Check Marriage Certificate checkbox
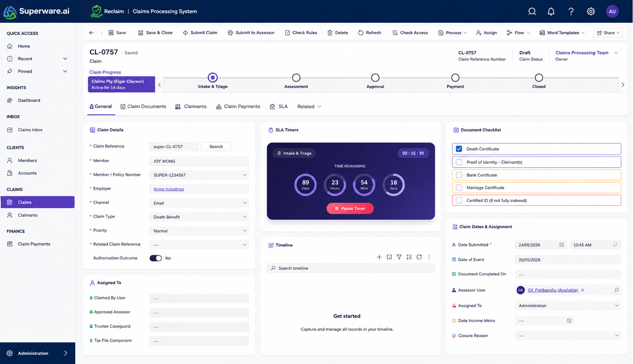 [459, 188]
